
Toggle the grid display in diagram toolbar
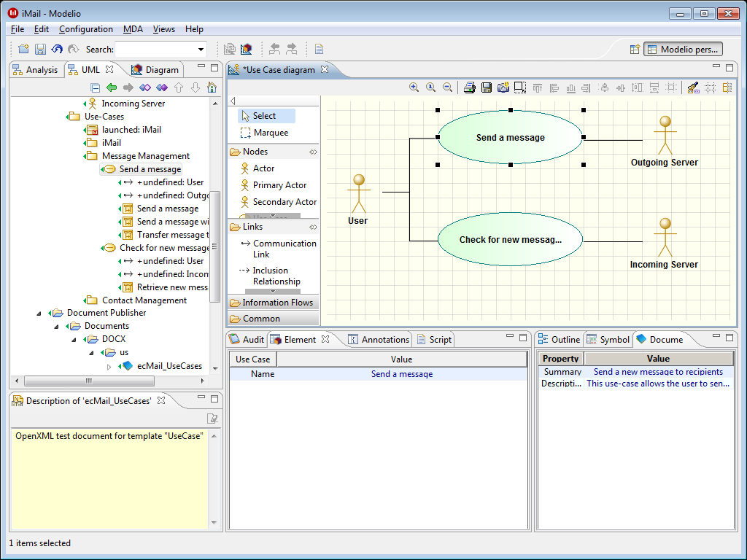711,87
